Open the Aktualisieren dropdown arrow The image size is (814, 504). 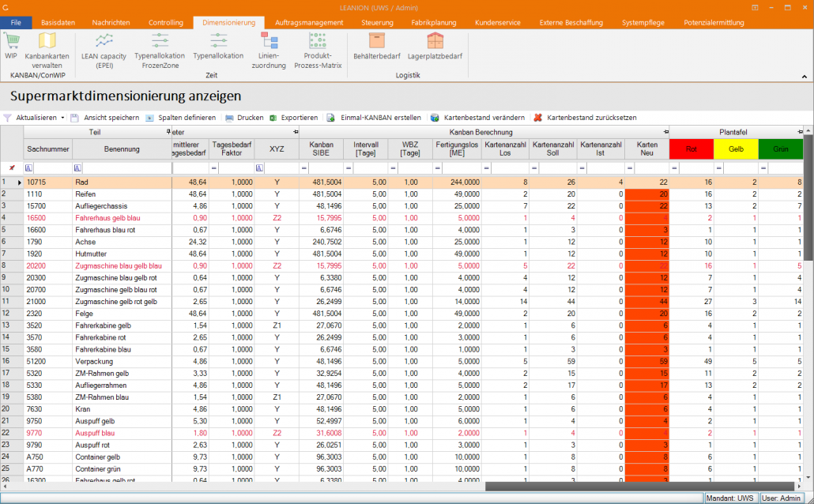62,118
